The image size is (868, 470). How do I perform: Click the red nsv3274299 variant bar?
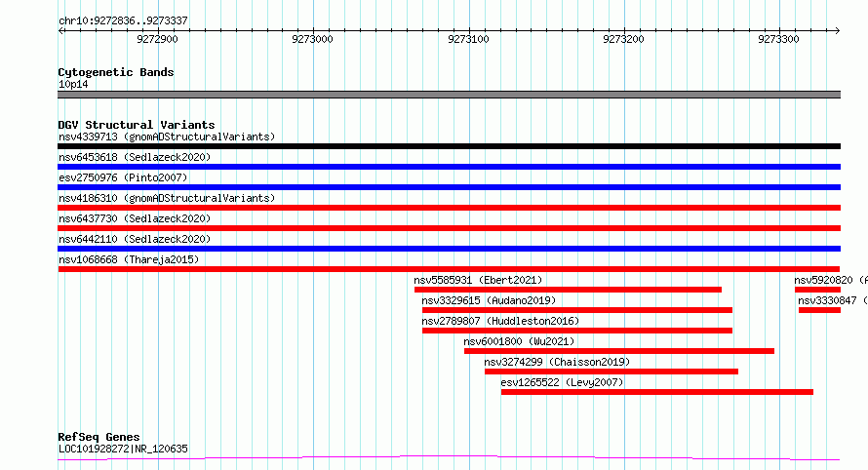612,372
